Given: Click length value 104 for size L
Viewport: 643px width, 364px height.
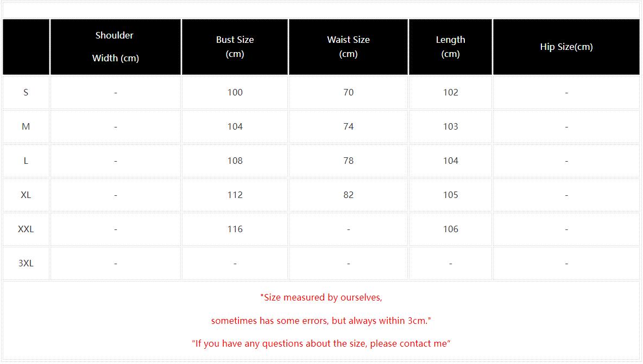Looking at the screenshot, I should [x=450, y=161].
